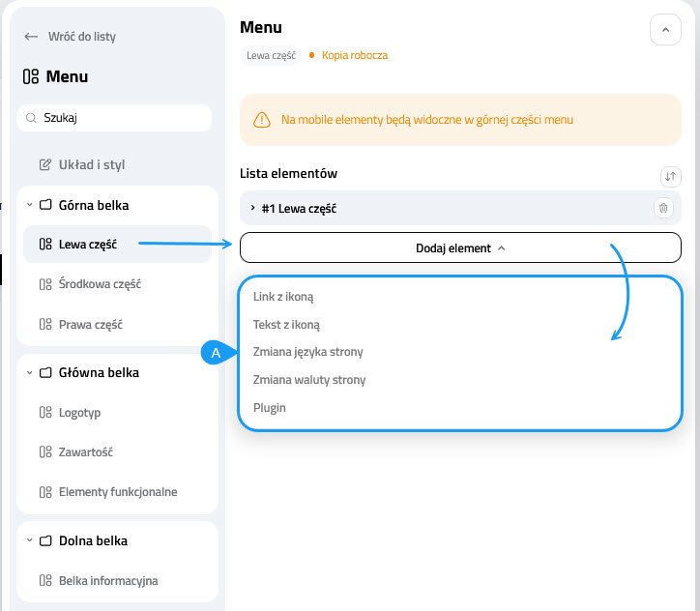Select Zmiana języka strony option
Image resolution: width=700 pixels, height=611 pixels.
click(x=307, y=352)
